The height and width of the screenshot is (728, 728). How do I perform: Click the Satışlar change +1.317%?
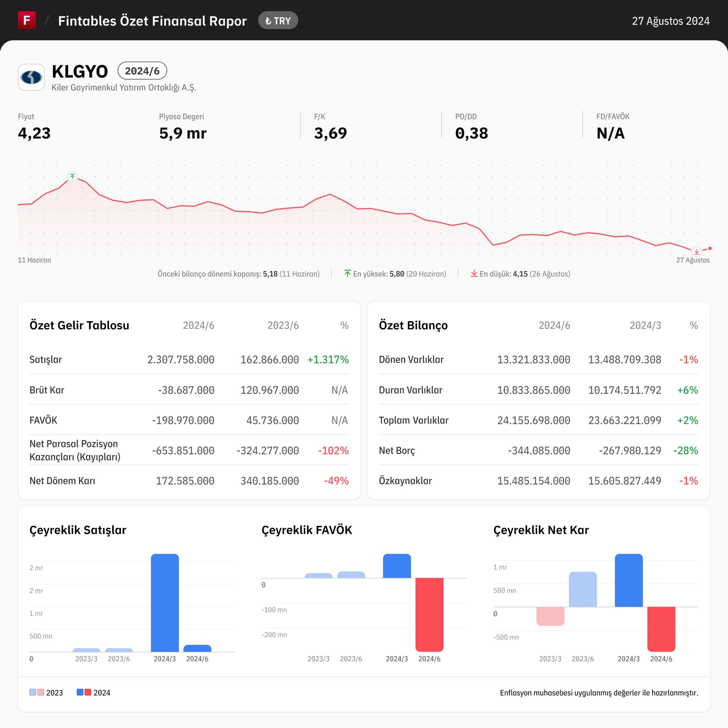[x=328, y=359]
